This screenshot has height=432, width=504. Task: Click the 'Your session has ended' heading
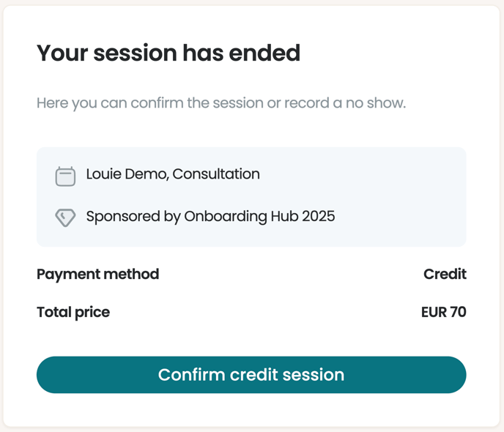pos(168,53)
